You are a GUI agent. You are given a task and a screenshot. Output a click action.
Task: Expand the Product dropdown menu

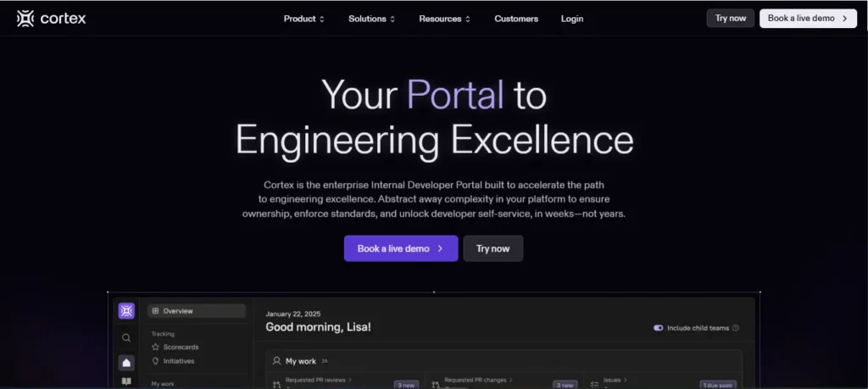click(x=303, y=19)
